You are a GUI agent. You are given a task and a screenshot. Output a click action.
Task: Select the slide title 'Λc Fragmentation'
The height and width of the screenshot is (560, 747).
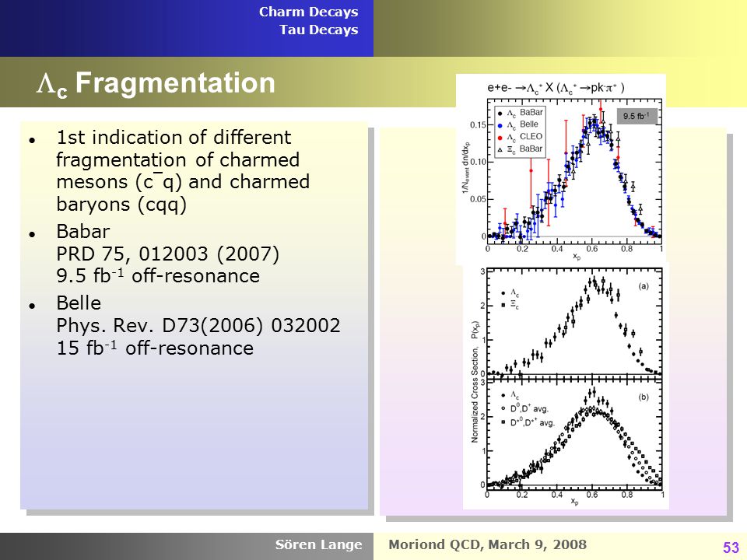click(156, 83)
